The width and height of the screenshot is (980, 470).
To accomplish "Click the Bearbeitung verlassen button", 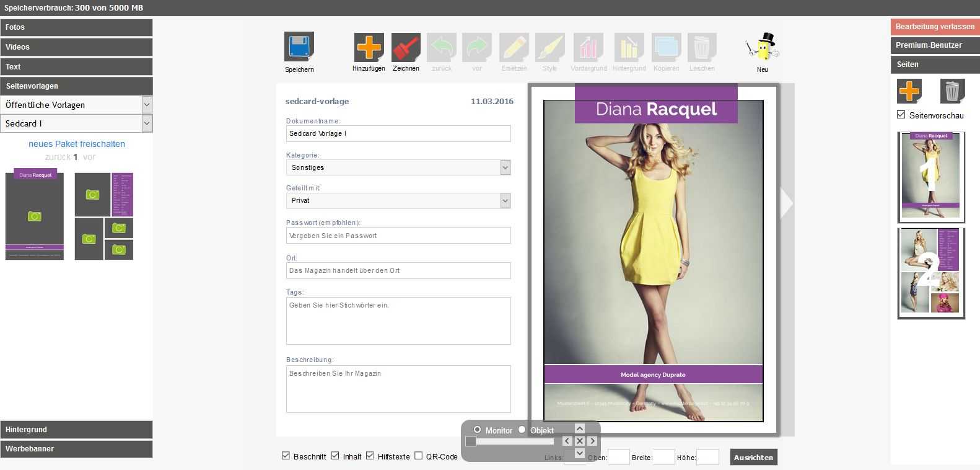I will 934,26.
